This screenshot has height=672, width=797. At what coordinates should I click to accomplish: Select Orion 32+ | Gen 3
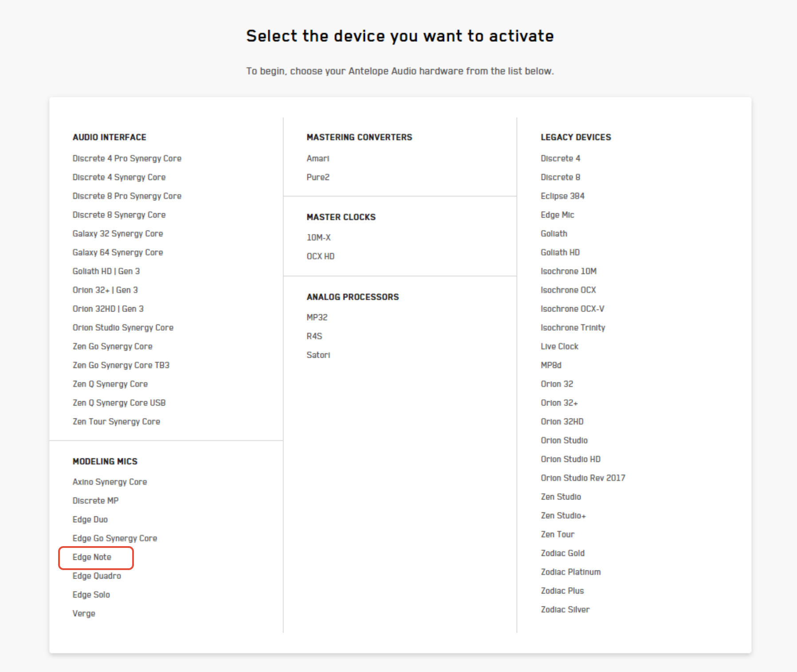[x=105, y=290]
